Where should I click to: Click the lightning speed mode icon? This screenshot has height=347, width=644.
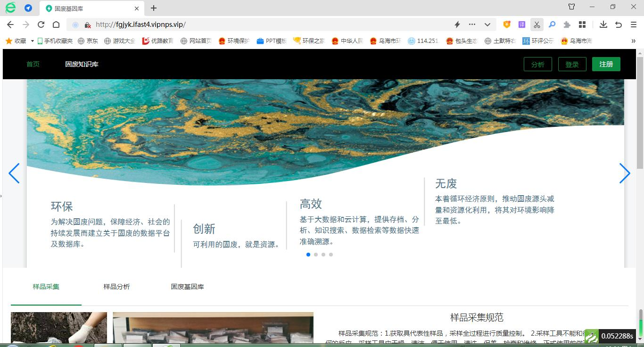(457, 25)
